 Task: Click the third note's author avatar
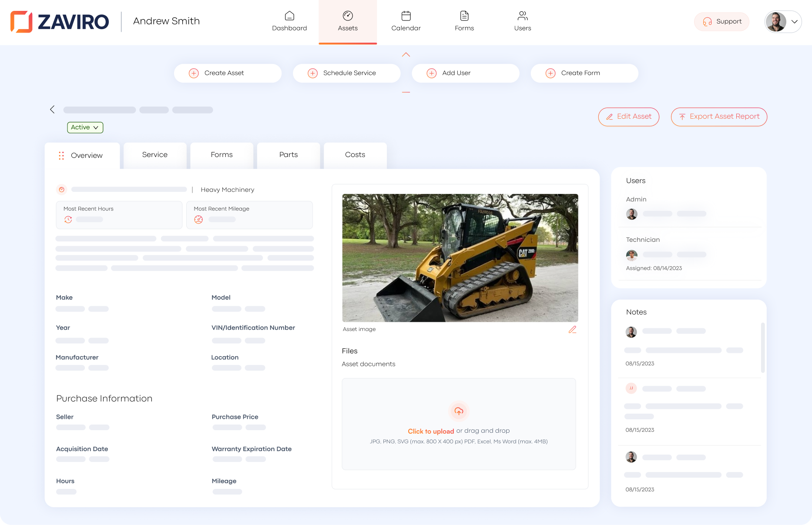click(631, 457)
